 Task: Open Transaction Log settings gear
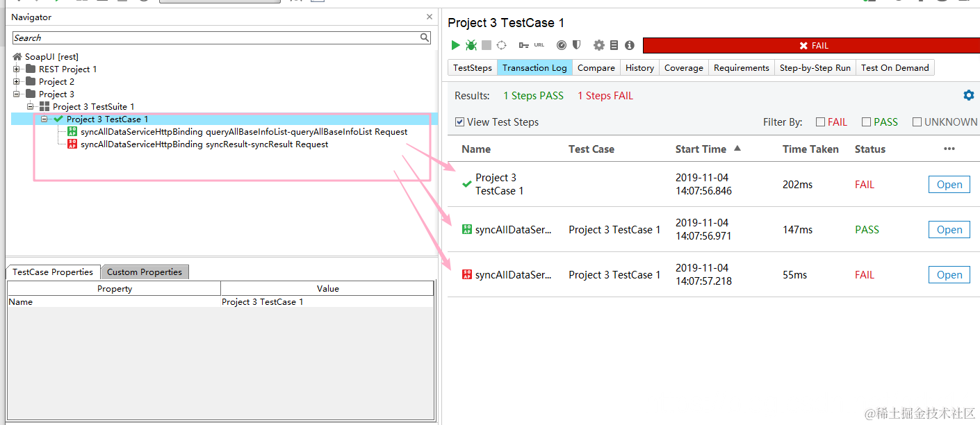(969, 95)
